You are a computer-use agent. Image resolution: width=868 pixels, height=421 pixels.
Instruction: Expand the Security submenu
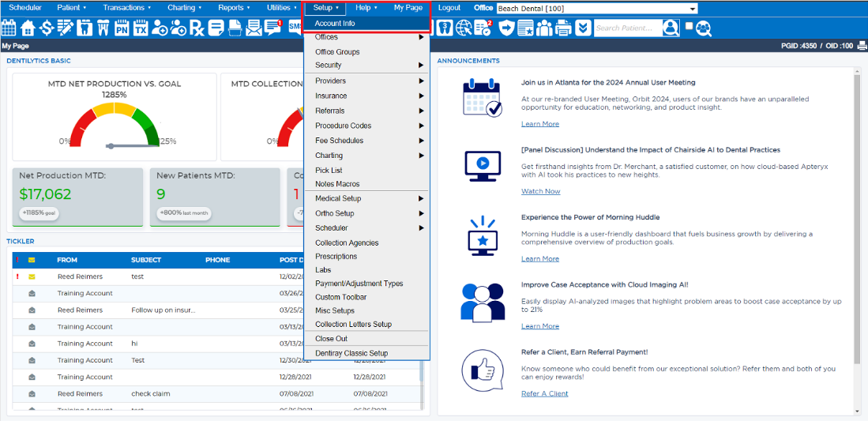tap(366, 66)
